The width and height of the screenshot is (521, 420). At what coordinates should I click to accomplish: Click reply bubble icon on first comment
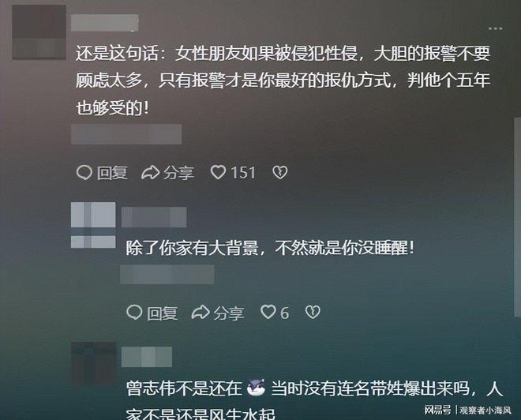pos(84,172)
